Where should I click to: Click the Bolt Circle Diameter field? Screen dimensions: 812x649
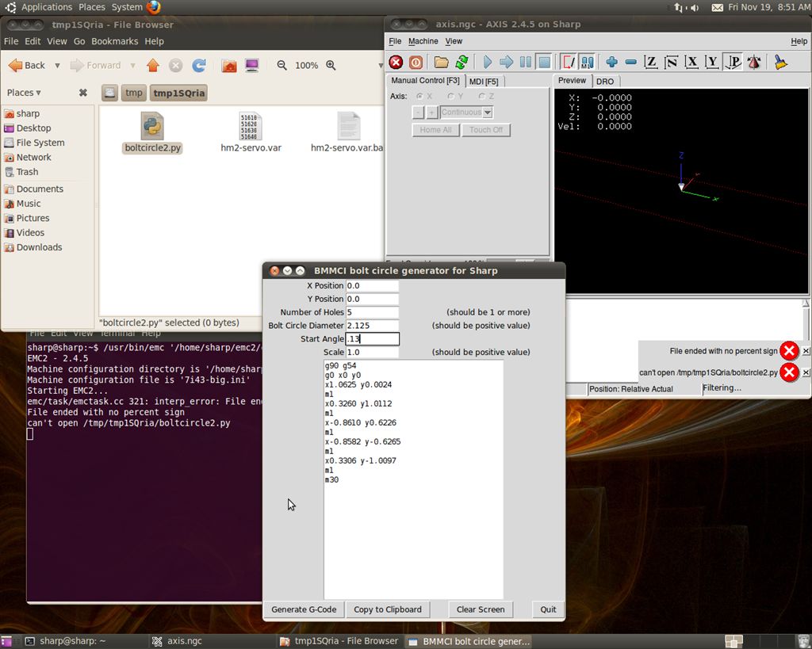click(373, 326)
